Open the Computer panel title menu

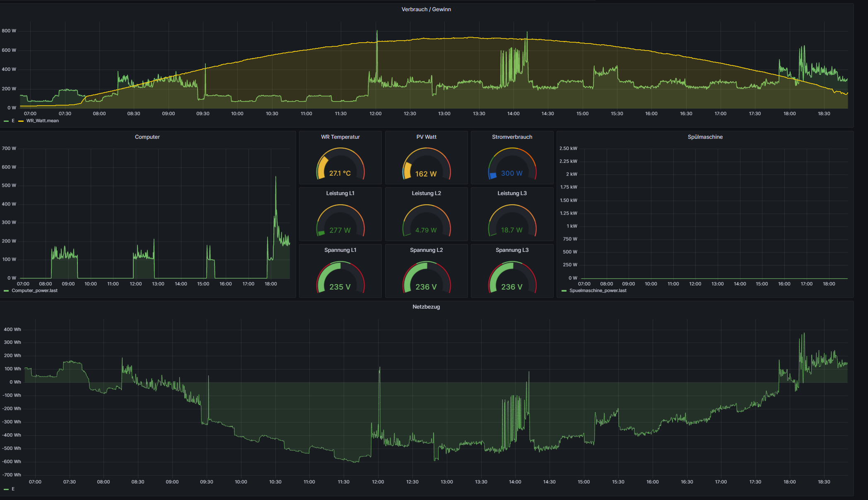click(x=147, y=137)
